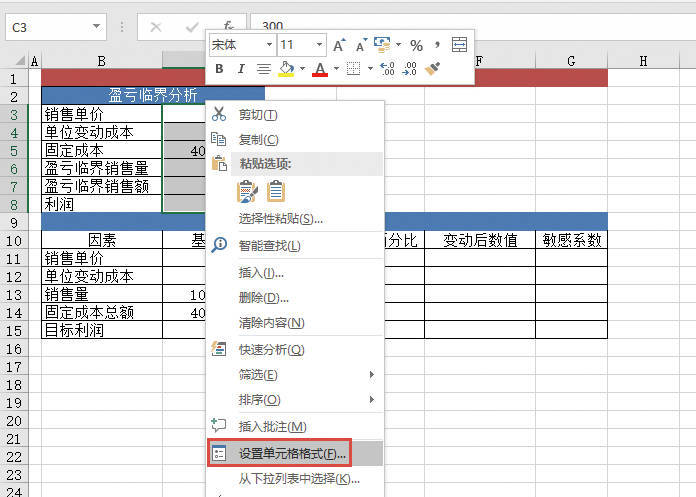Click cell 盈亏临界分析 title
This screenshot has width=696, height=497.
153,95
